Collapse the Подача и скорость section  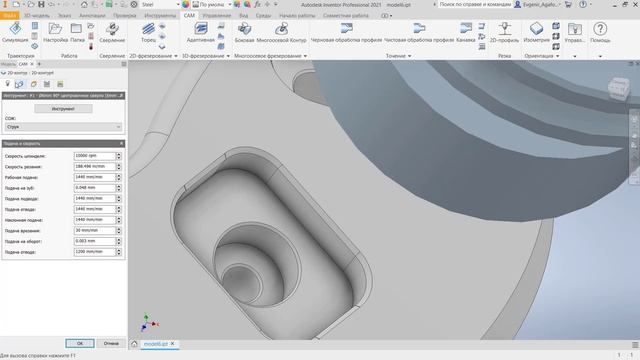(121, 144)
